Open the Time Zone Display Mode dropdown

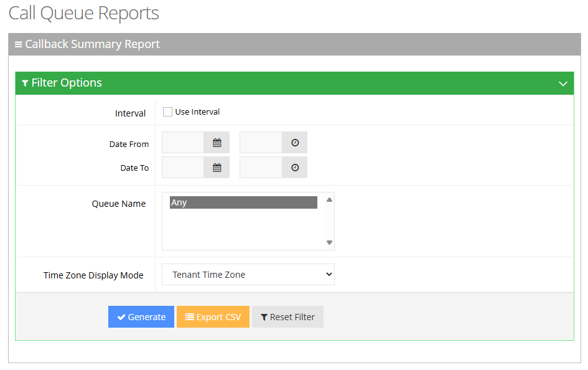click(248, 274)
